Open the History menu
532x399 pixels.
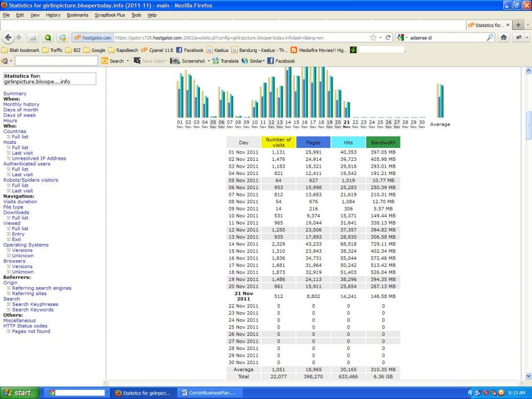pyautogui.click(x=53, y=15)
